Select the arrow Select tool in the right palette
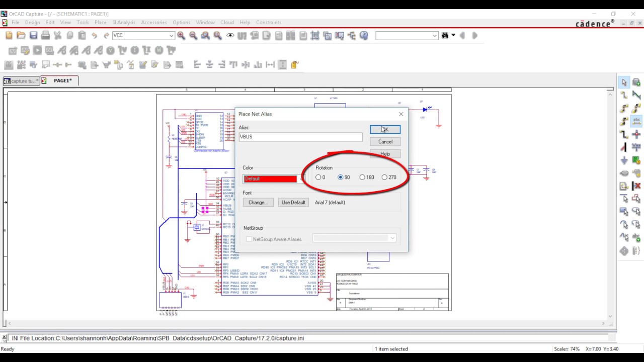The image size is (644, 362). pyautogui.click(x=624, y=82)
